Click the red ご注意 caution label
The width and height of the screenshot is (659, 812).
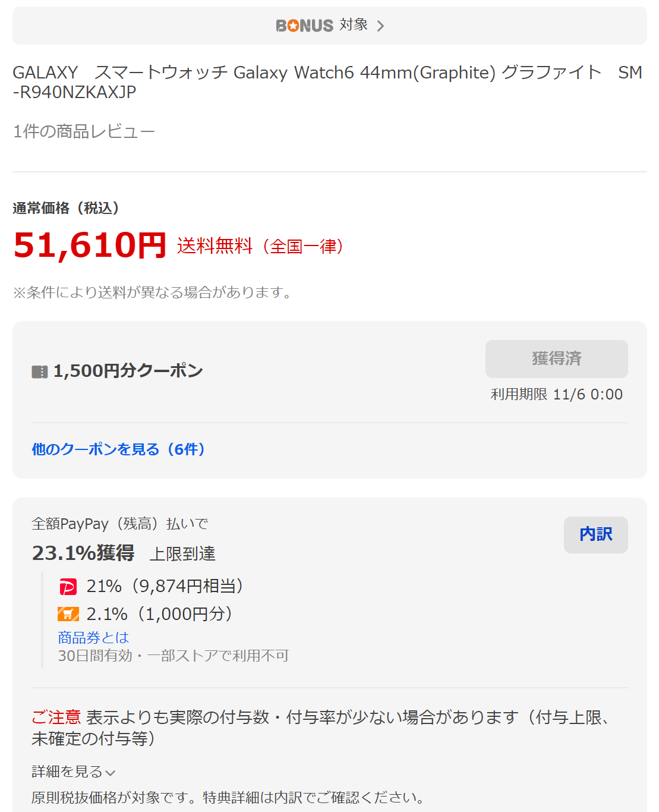coord(56,717)
